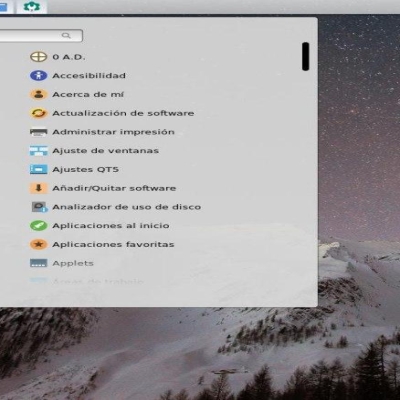Click the magnifier icon in the search box
This screenshot has height=400, width=400.
(66, 35)
